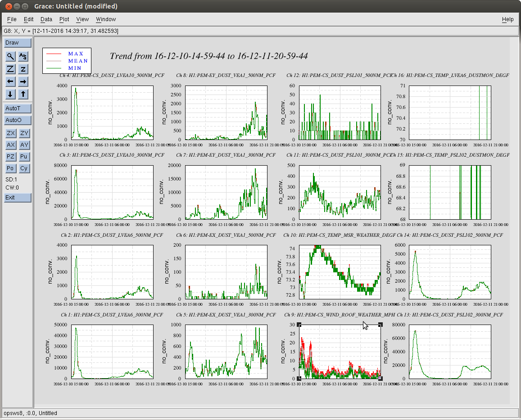Select the Ch 9 WIND_ROOF_WEATHER graph
The image size is (521, 420).
pyautogui.click(x=340, y=352)
